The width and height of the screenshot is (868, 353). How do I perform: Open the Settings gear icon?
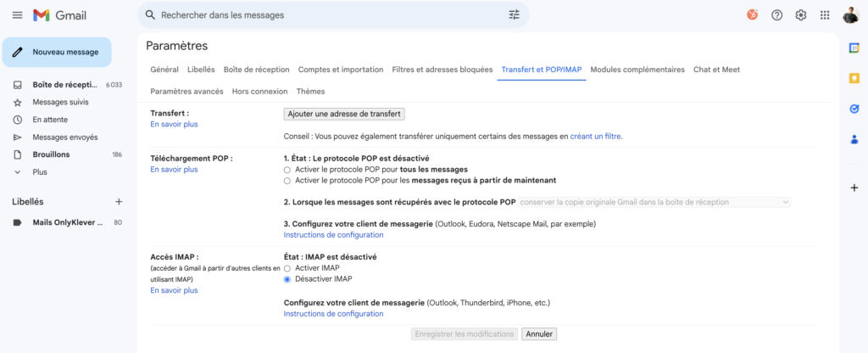(800, 15)
